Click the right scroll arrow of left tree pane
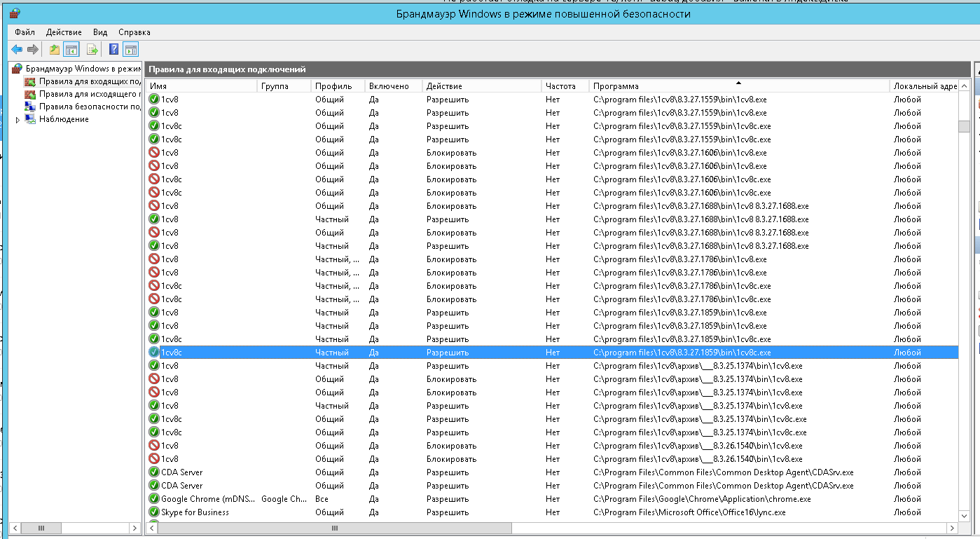 pos(135,528)
